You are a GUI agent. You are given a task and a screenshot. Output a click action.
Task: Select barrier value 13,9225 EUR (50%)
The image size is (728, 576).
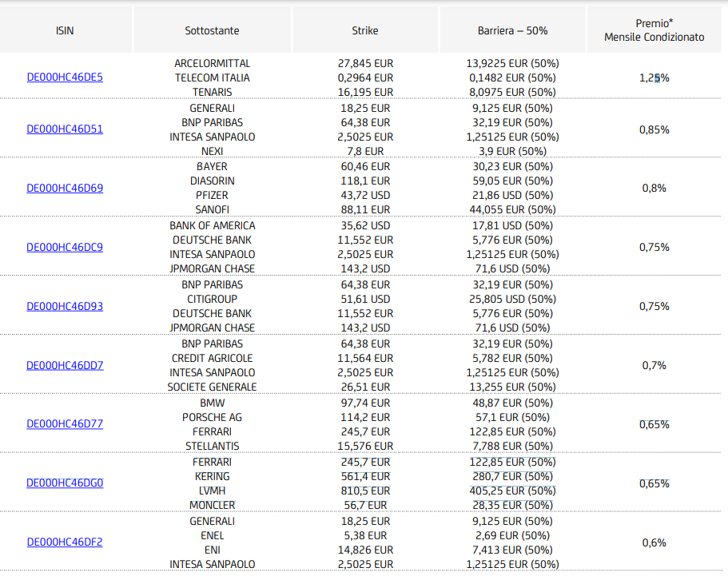[x=512, y=63]
